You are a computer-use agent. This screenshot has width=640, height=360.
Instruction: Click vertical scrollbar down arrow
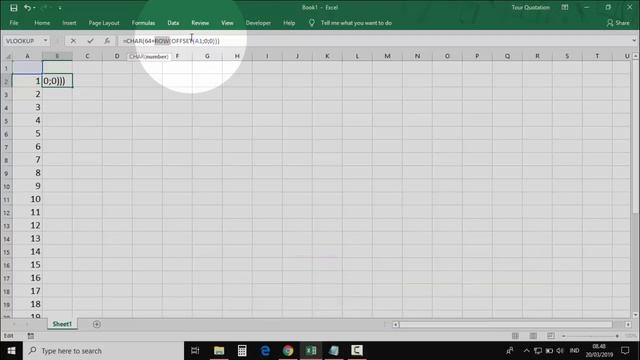pos(636,315)
